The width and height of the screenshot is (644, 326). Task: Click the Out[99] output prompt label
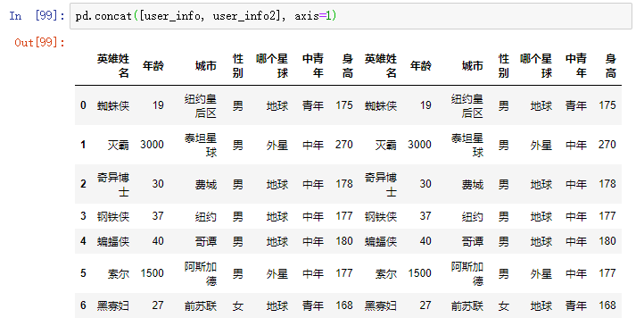click(39, 42)
